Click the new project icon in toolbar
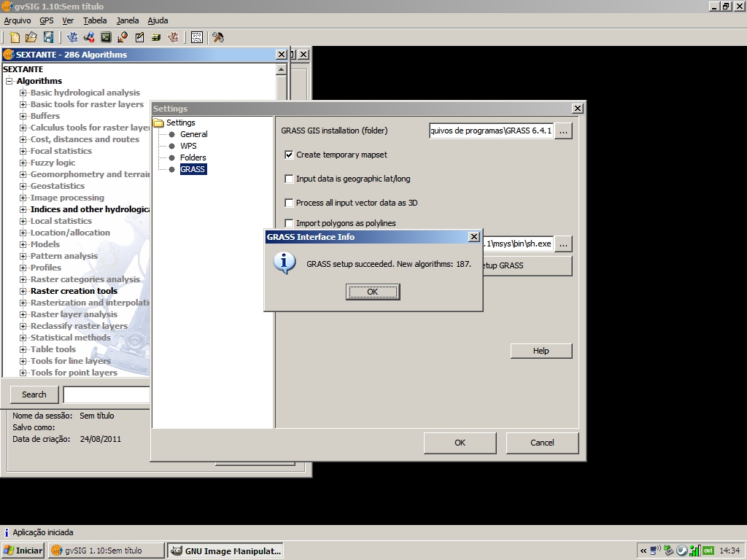Viewport: 747px width, 560px height. pyautogui.click(x=15, y=37)
